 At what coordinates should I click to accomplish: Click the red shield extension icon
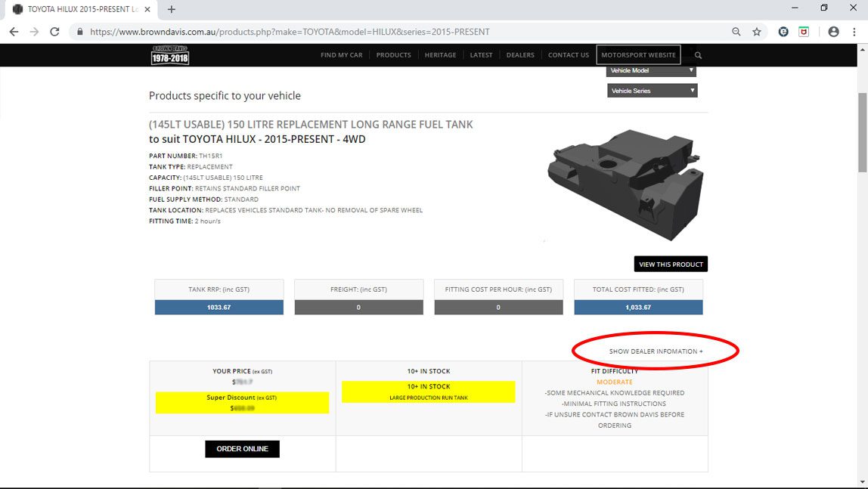tap(804, 32)
